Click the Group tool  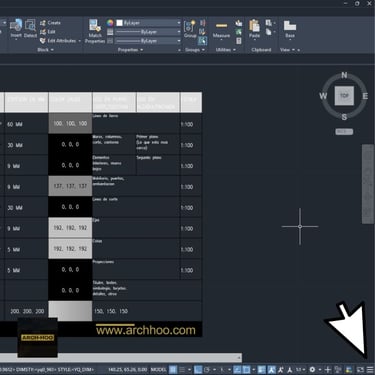coord(190,29)
